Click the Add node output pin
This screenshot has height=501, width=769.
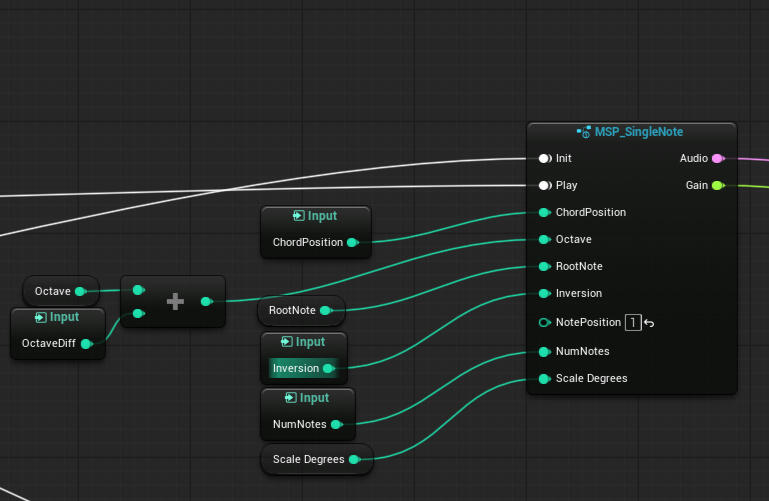[x=205, y=300]
